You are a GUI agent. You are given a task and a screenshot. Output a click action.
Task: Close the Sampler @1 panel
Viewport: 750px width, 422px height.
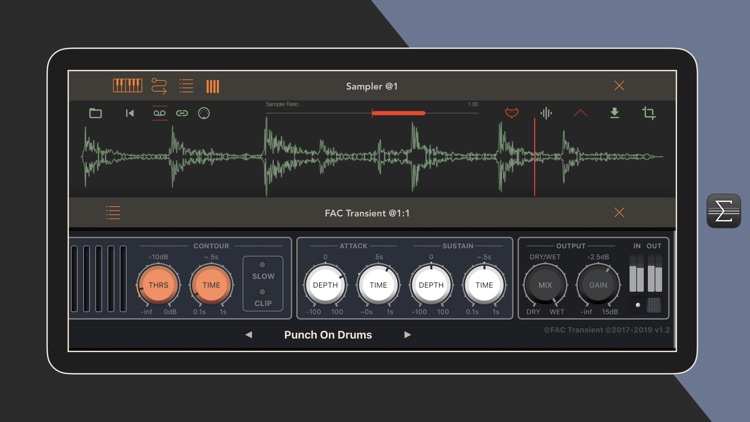pos(619,86)
